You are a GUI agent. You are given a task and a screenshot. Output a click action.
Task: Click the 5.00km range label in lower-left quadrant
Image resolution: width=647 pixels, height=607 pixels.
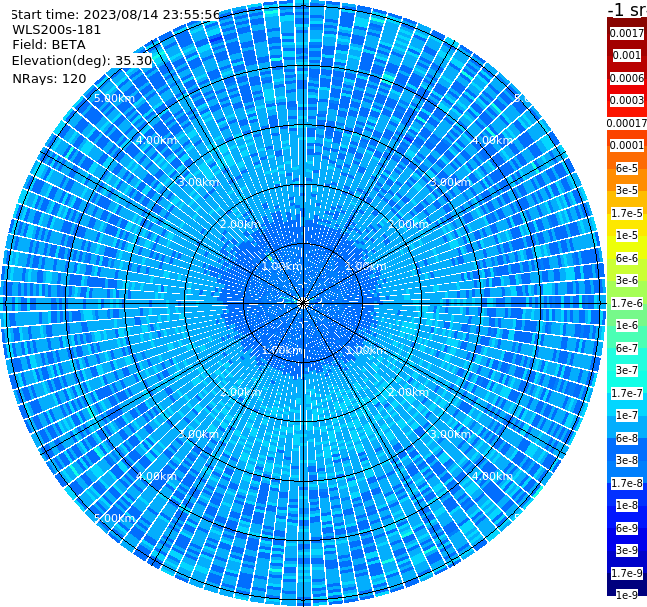tap(114, 518)
